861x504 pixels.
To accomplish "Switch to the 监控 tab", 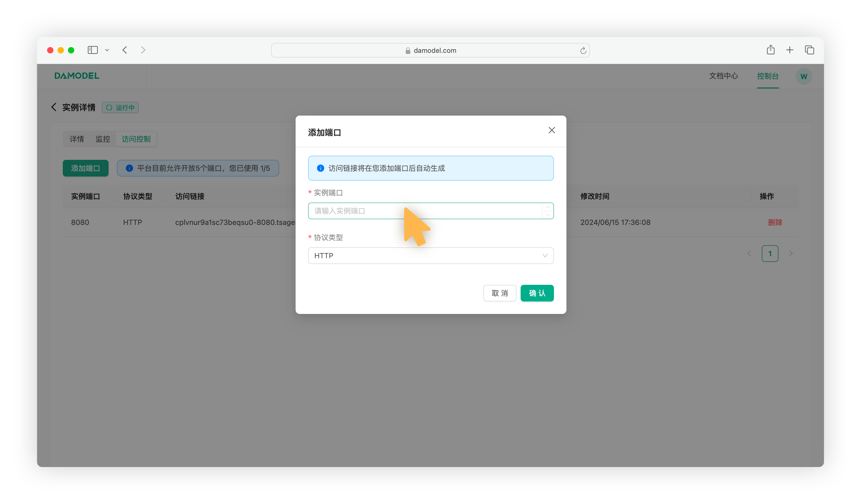I will point(102,139).
